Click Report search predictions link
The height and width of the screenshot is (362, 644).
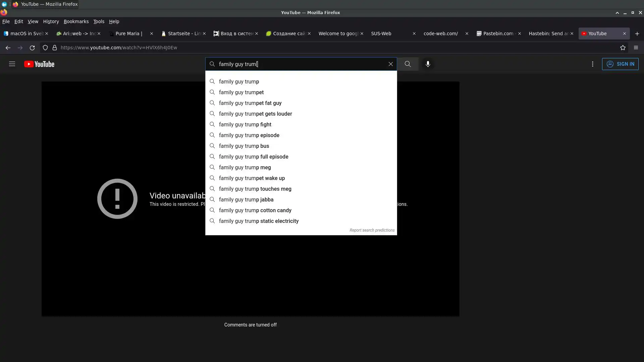point(372,230)
